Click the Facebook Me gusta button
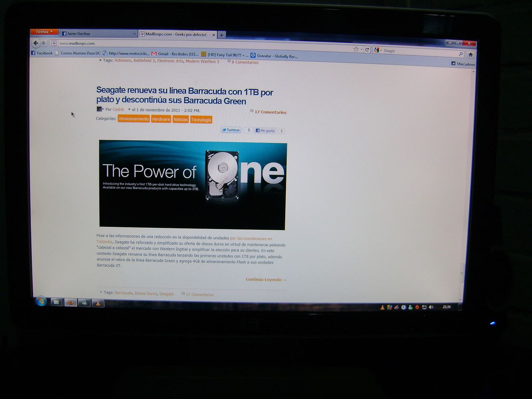This screenshot has height=399, width=532. [265, 131]
